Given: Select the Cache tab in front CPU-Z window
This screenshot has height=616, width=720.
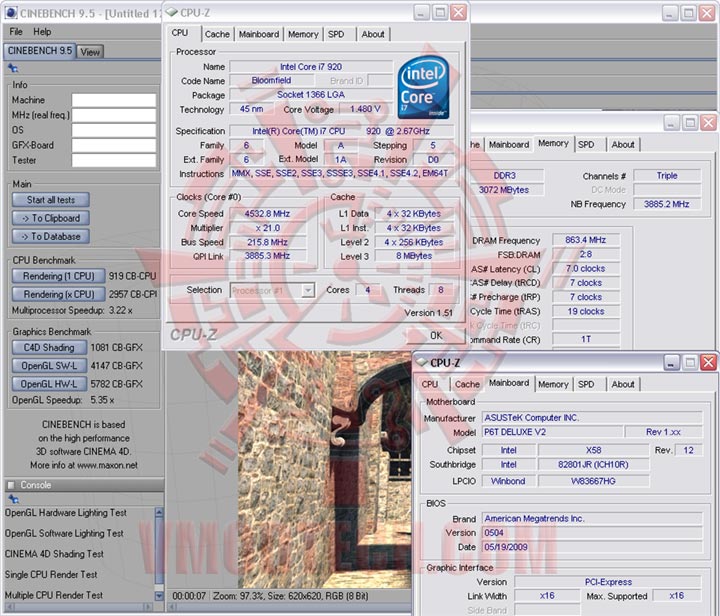Looking at the screenshot, I should [217, 34].
